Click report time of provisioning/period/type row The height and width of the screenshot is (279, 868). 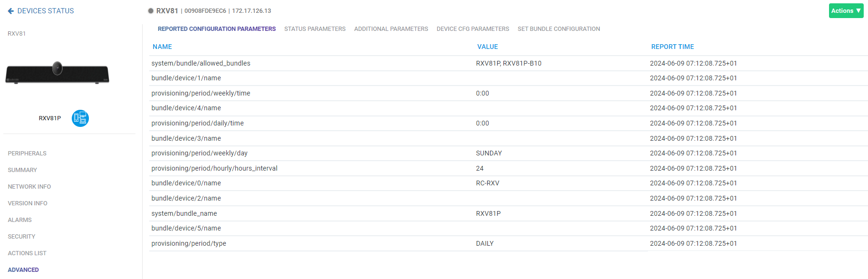point(694,243)
